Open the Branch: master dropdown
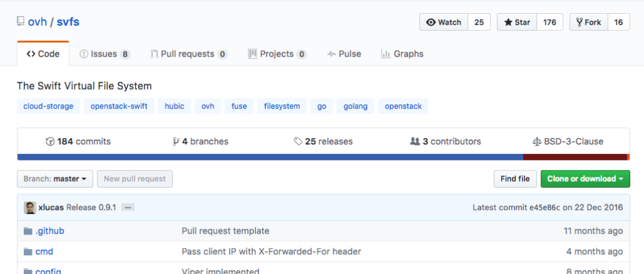644x274 pixels. [55, 179]
